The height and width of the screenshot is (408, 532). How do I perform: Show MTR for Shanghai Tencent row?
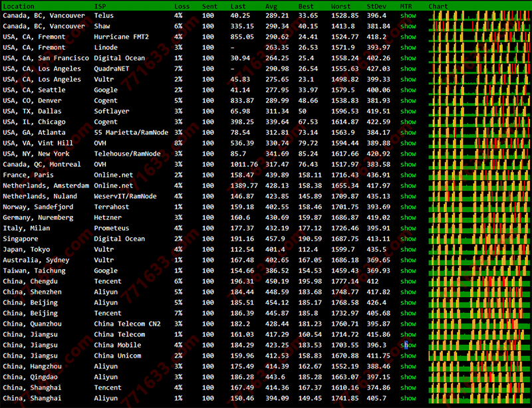(408, 387)
